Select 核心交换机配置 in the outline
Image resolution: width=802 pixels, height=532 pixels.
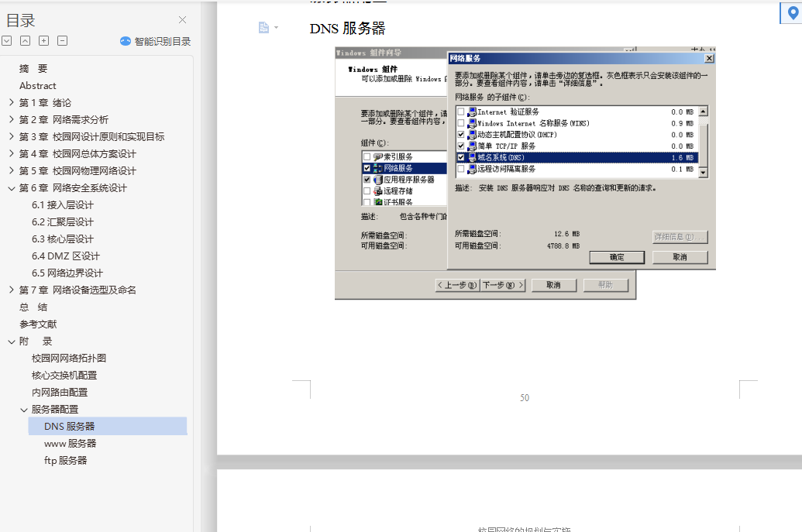click(64, 375)
